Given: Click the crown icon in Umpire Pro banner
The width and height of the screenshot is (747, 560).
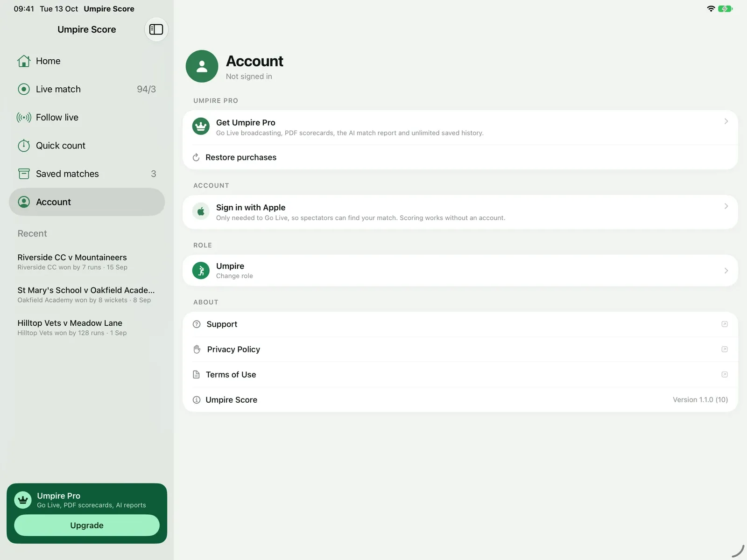Looking at the screenshot, I should (x=22, y=500).
